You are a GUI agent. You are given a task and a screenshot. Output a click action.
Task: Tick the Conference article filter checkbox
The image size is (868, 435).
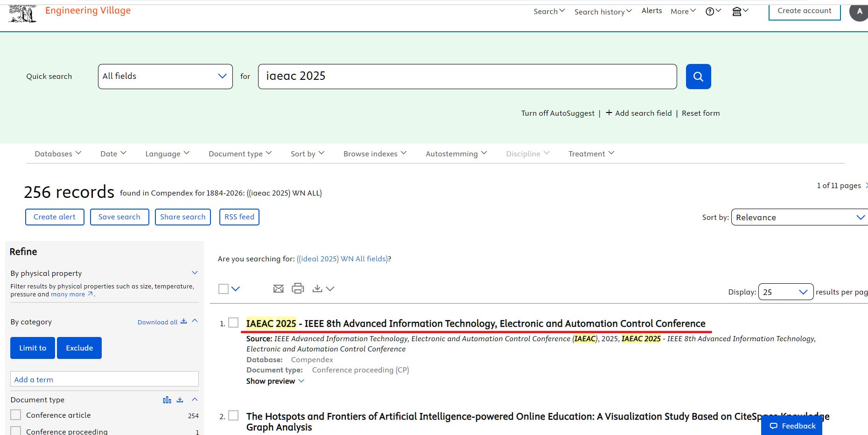[x=16, y=415]
